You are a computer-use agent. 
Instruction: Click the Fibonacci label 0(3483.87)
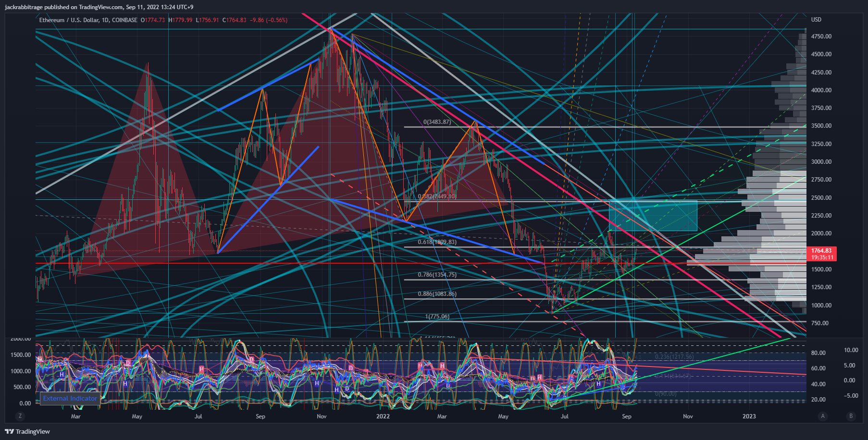[x=437, y=122]
